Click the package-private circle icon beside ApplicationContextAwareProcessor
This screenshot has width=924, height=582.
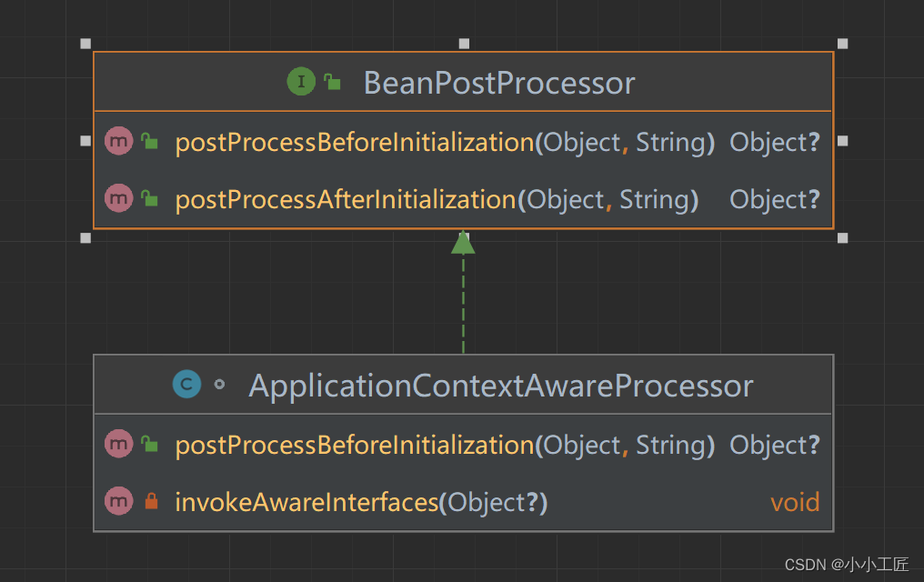coord(219,385)
